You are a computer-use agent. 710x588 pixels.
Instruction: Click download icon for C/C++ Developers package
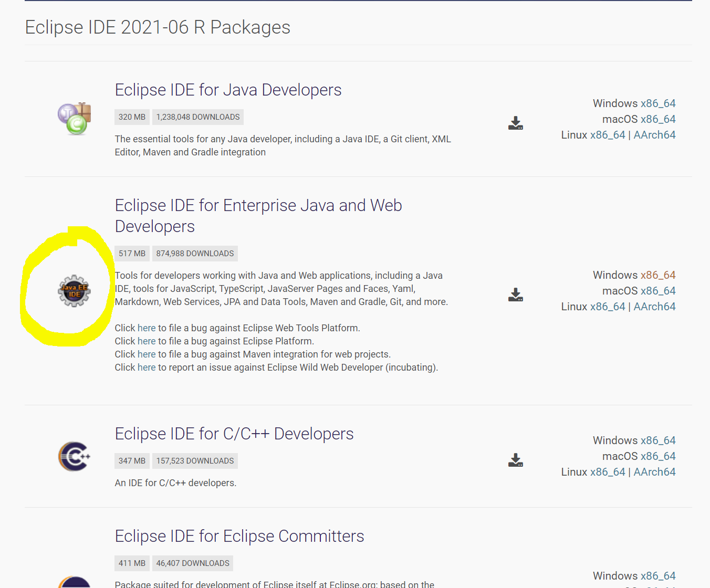point(516,460)
